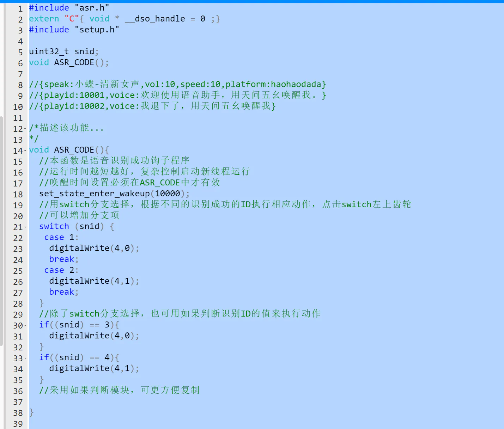Fold the if snid == 4 block at line 33
Image resolution: width=504 pixels, height=429 pixels.
click(x=25, y=358)
